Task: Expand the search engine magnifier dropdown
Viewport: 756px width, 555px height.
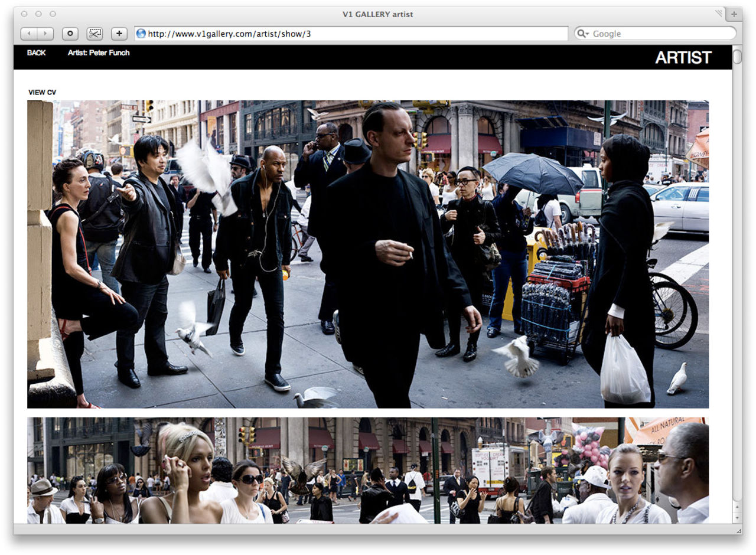Action: (583, 34)
